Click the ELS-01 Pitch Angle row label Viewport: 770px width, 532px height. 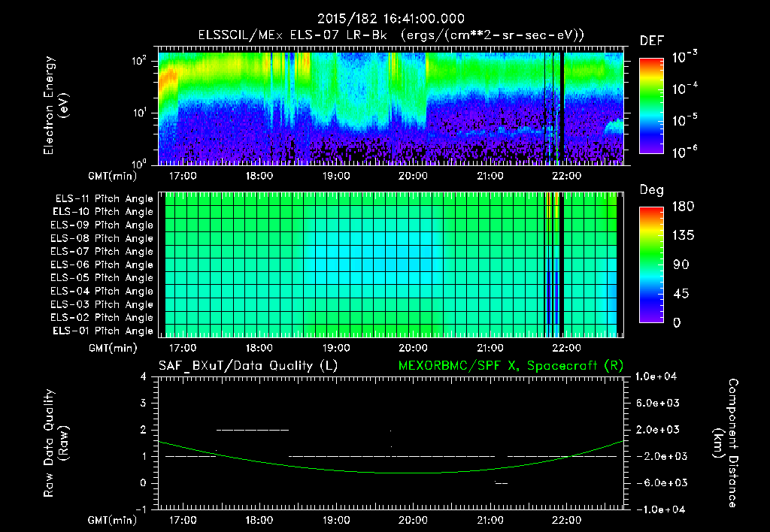(x=102, y=331)
